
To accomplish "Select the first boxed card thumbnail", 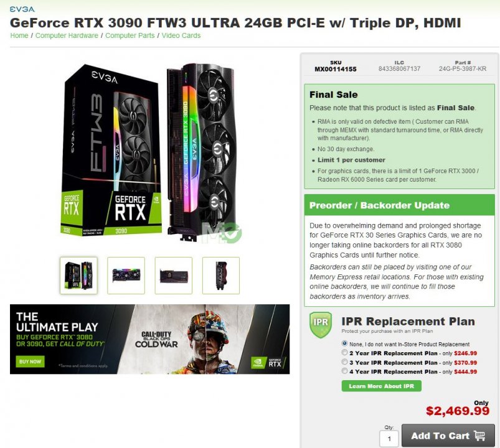I will pos(78,275).
